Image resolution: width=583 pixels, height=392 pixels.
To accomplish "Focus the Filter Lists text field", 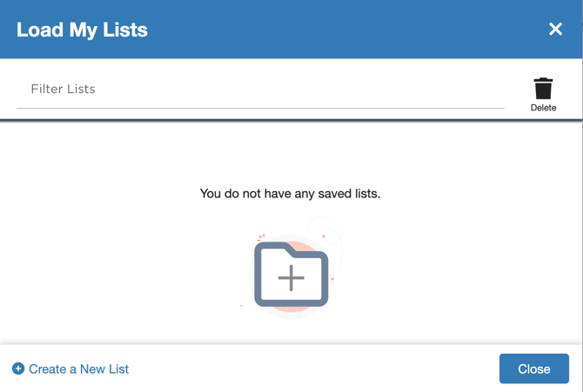I will (x=260, y=90).
